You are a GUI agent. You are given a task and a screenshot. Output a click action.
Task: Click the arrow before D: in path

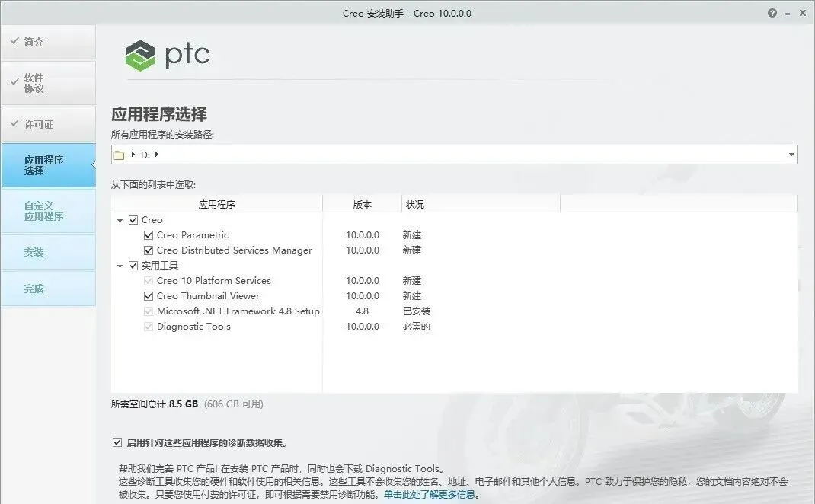coord(133,155)
